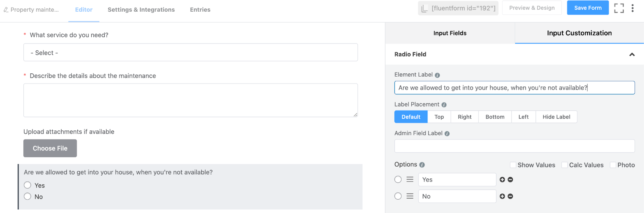
Task: Click the Choose File button
Action: (x=50, y=148)
